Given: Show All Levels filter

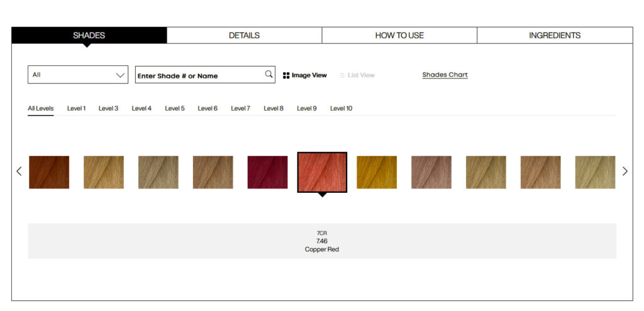Looking at the screenshot, I should (x=41, y=109).
